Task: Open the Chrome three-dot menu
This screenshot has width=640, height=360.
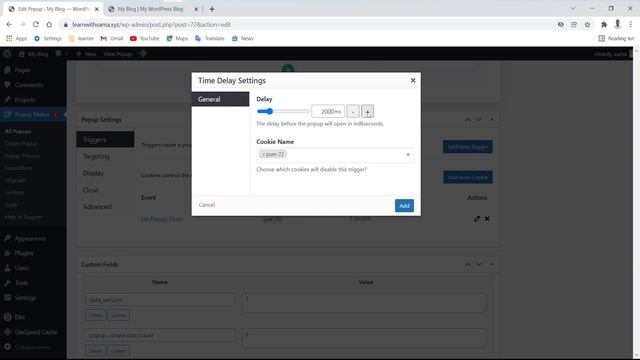Action: point(631,24)
